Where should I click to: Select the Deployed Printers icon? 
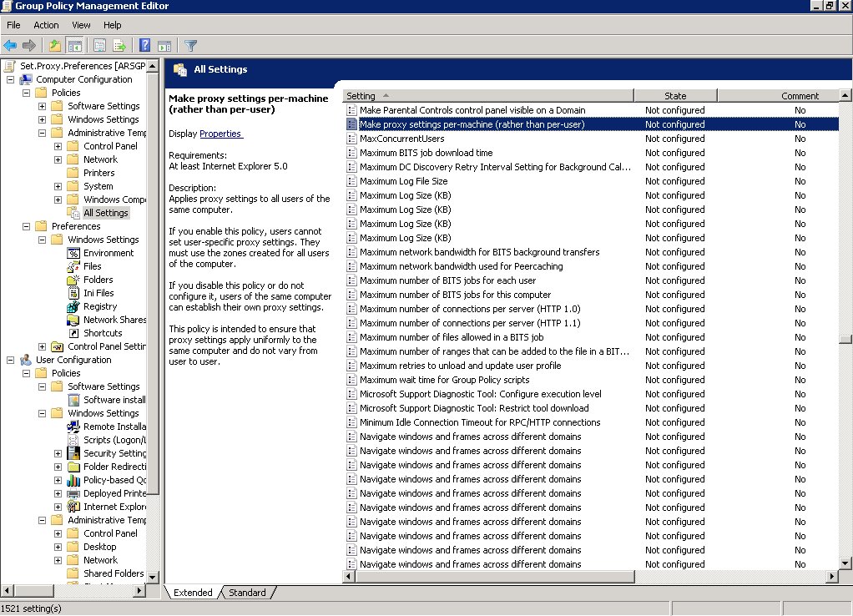(73, 493)
